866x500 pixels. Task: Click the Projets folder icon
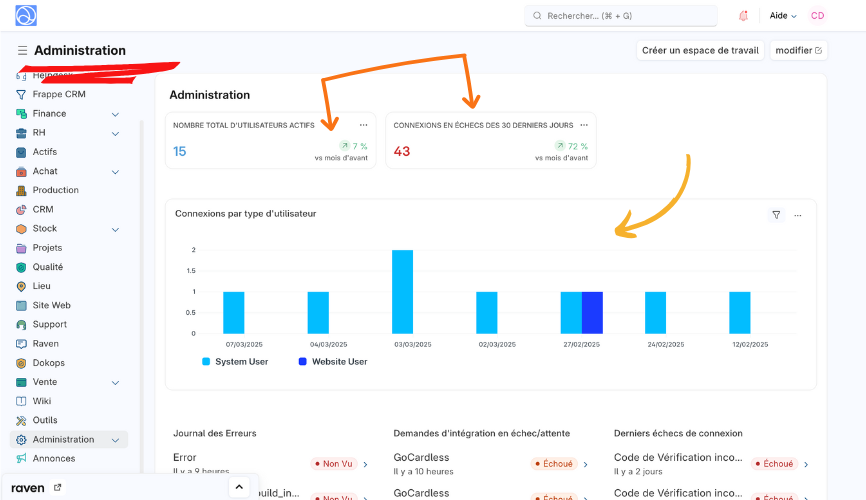click(x=21, y=248)
